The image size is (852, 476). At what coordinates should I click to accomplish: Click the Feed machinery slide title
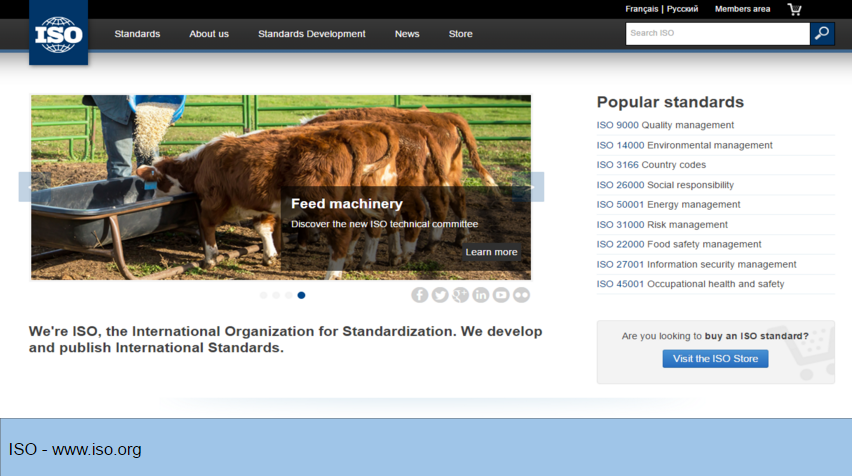tap(347, 204)
